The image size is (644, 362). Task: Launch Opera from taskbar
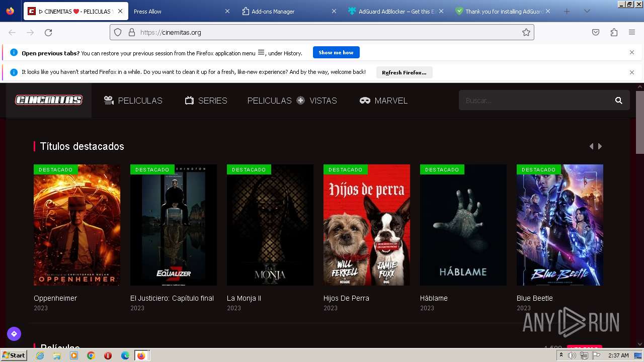[x=108, y=355]
